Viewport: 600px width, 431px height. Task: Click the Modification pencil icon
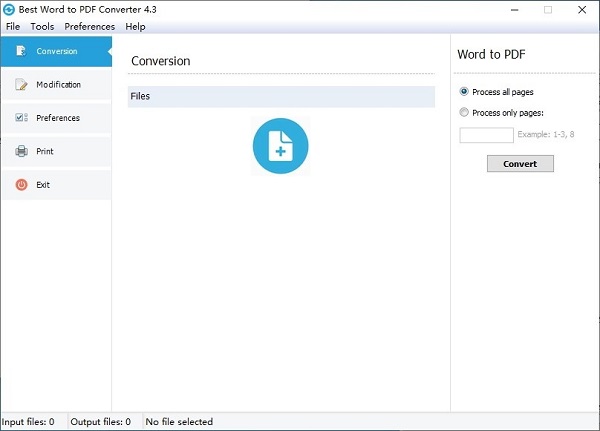[x=21, y=84]
